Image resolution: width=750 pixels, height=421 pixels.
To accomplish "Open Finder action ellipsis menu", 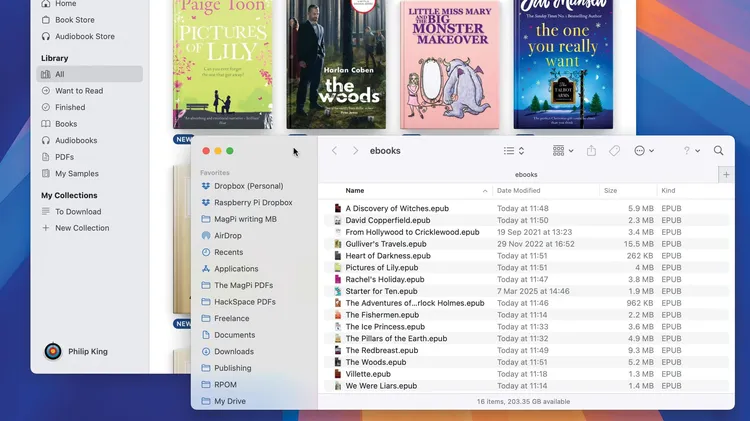I will [644, 151].
